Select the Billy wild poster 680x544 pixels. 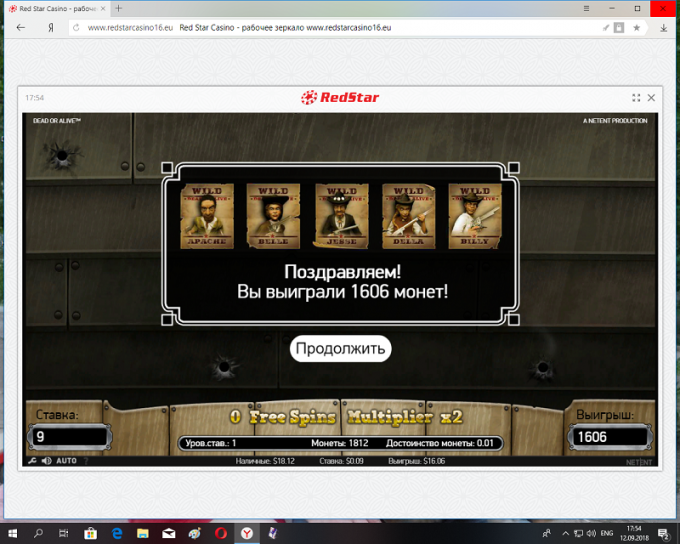point(475,216)
